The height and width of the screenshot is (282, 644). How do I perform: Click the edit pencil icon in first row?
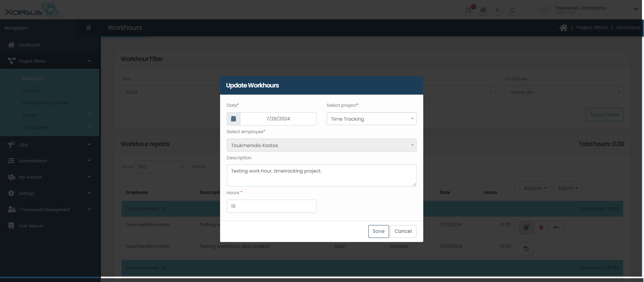coord(526,227)
